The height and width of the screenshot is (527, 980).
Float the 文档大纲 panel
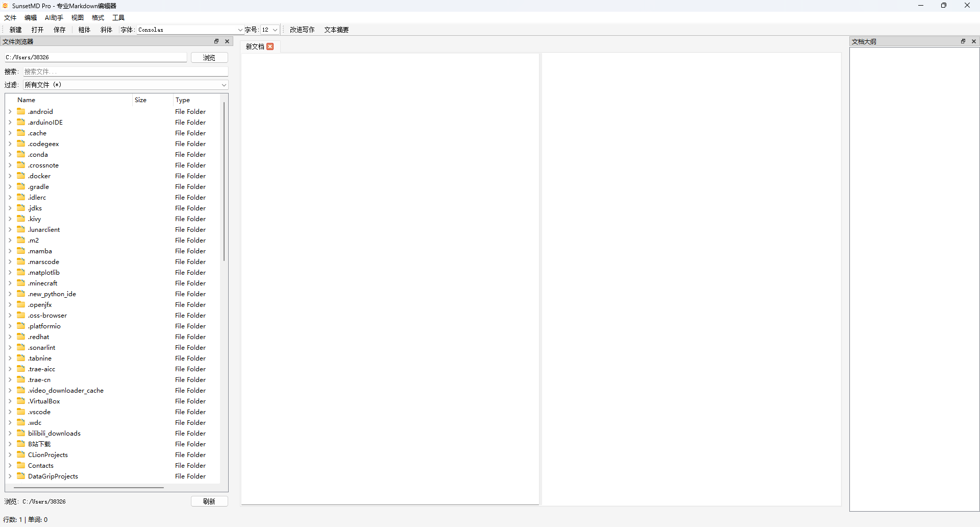(x=963, y=41)
